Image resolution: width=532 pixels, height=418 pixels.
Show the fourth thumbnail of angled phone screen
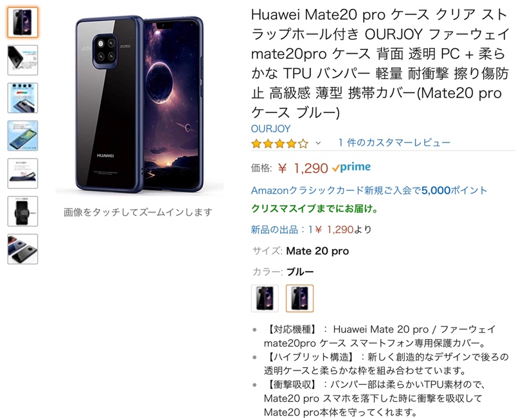point(22,135)
